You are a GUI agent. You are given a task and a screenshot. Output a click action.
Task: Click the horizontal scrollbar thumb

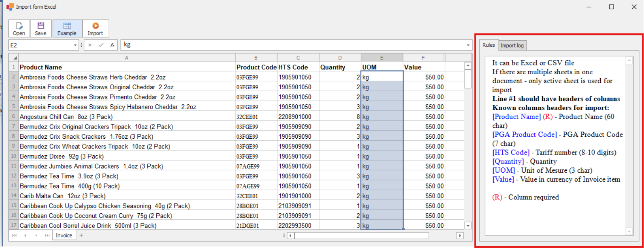[362, 236]
